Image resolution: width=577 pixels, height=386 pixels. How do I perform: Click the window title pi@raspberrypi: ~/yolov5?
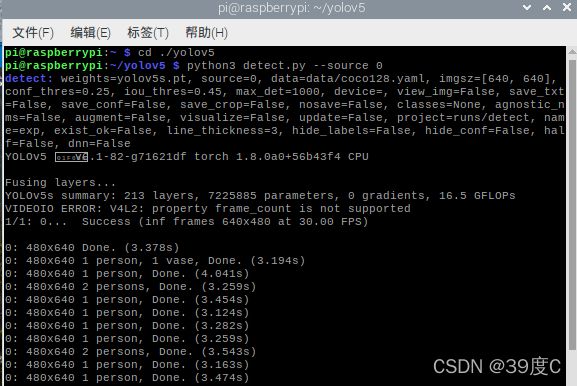[x=291, y=8]
